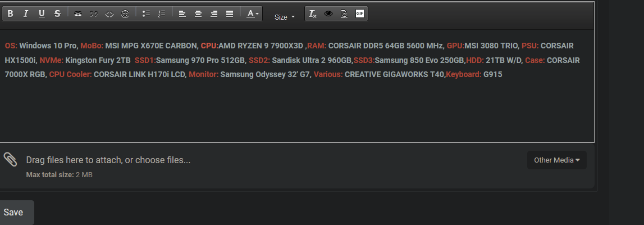
Task: Click the 'Various:' label text
Action: click(x=328, y=75)
